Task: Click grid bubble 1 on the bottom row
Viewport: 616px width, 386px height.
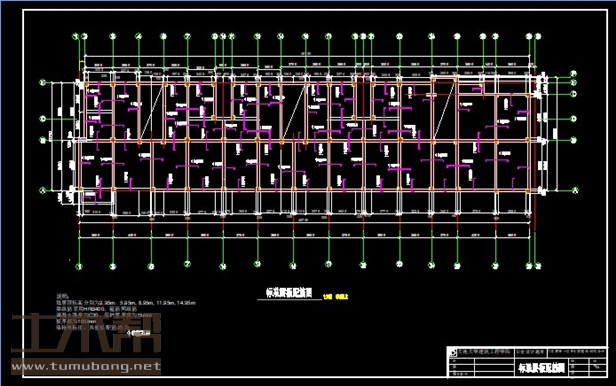Action: (79, 267)
